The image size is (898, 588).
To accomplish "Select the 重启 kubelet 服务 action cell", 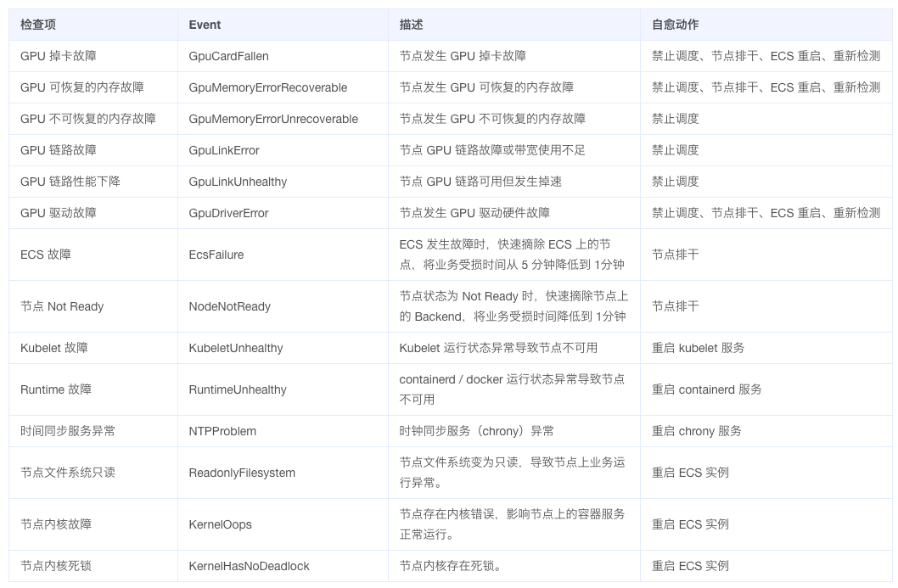I will point(698,348).
